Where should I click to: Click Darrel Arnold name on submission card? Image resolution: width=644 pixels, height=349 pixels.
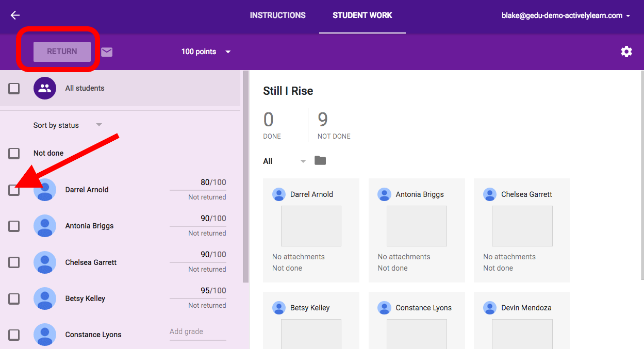coord(311,194)
